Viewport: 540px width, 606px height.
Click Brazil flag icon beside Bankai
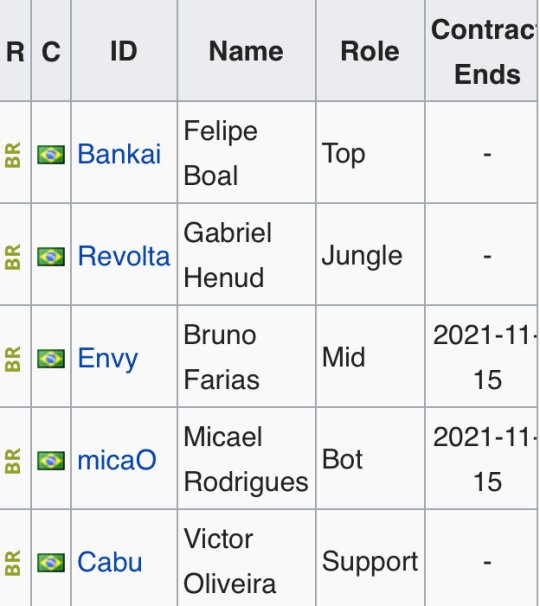(51, 155)
